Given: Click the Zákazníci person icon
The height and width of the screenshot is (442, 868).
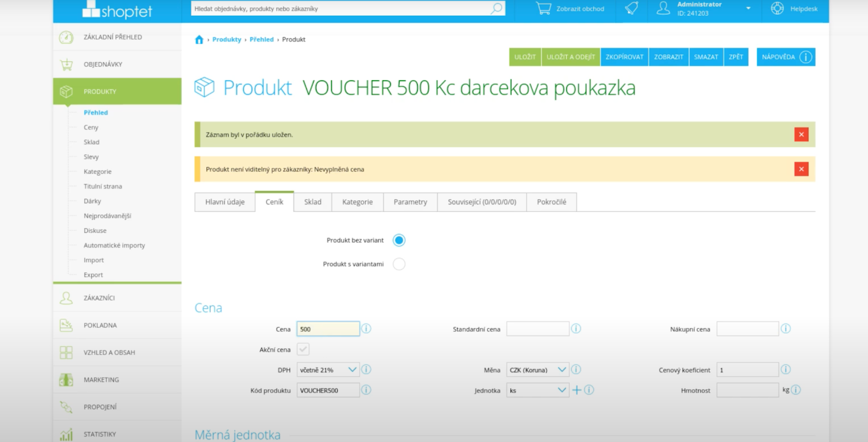Looking at the screenshot, I should (66, 298).
